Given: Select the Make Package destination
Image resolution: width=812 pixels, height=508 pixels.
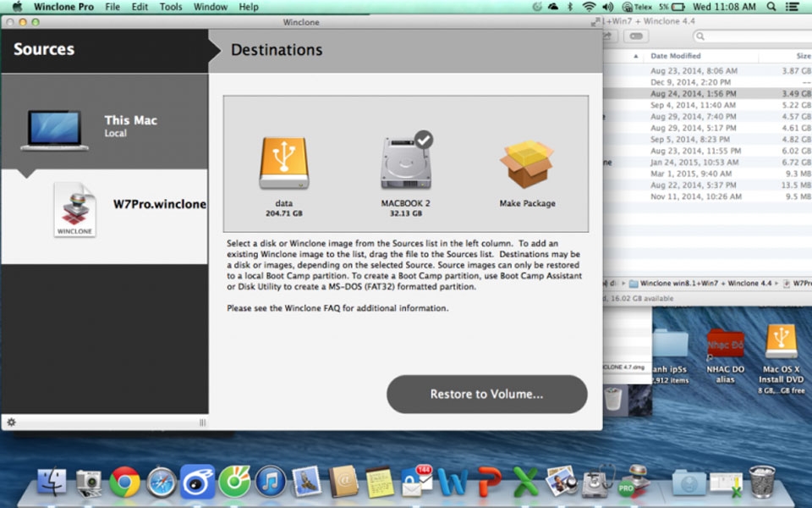Looking at the screenshot, I should pos(527,174).
